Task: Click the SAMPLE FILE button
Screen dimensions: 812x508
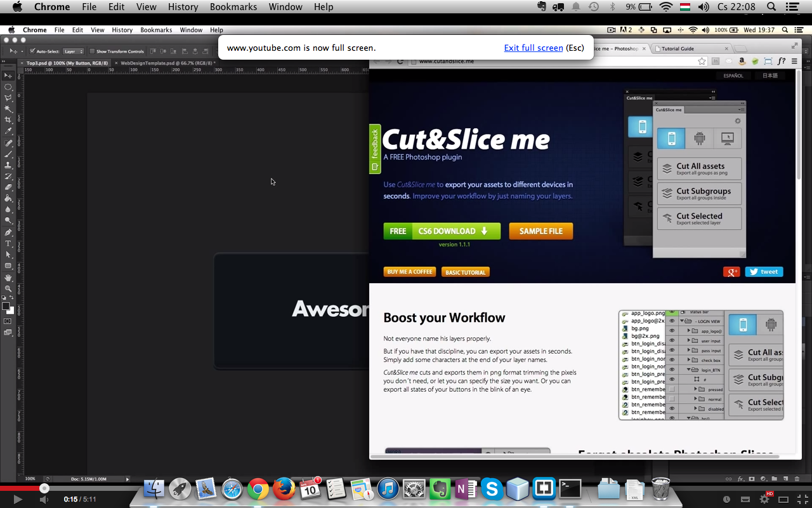Action: (x=541, y=231)
